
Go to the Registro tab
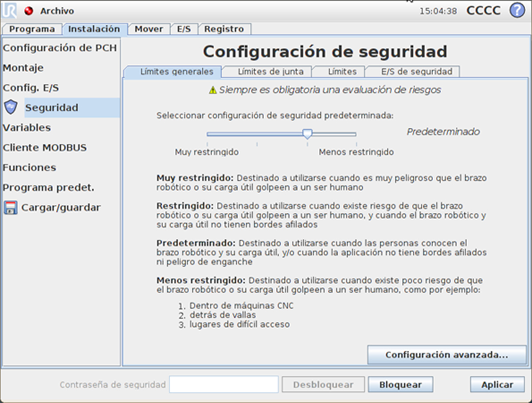(224, 29)
